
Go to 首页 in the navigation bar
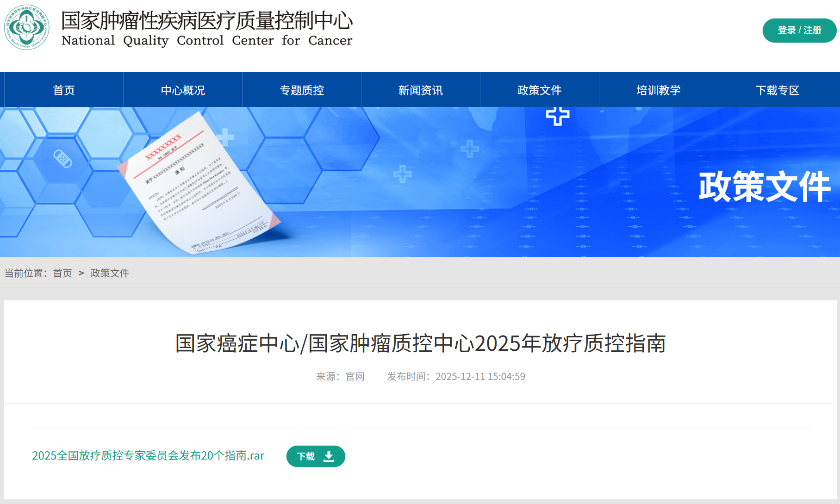(x=64, y=90)
